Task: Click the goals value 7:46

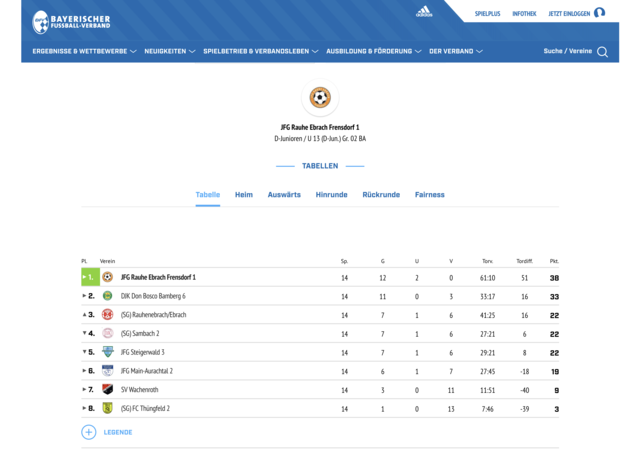Action: [x=488, y=409]
